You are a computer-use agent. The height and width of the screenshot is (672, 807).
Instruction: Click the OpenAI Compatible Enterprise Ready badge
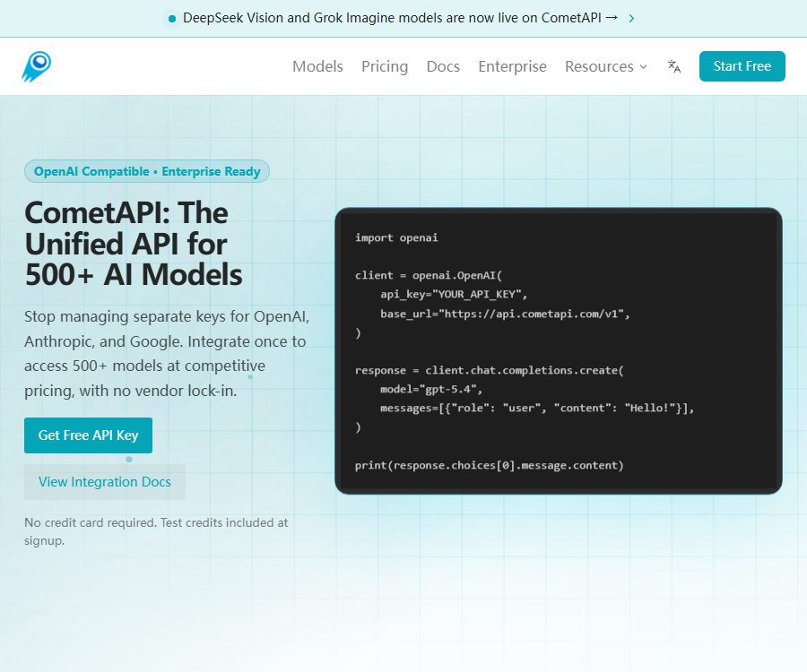click(147, 171)
